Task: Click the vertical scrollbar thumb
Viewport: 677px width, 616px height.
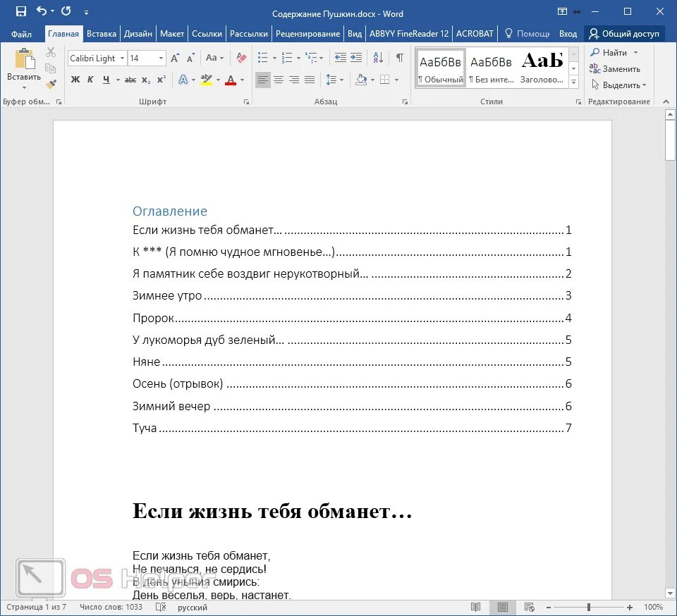Action: (670, 140)
